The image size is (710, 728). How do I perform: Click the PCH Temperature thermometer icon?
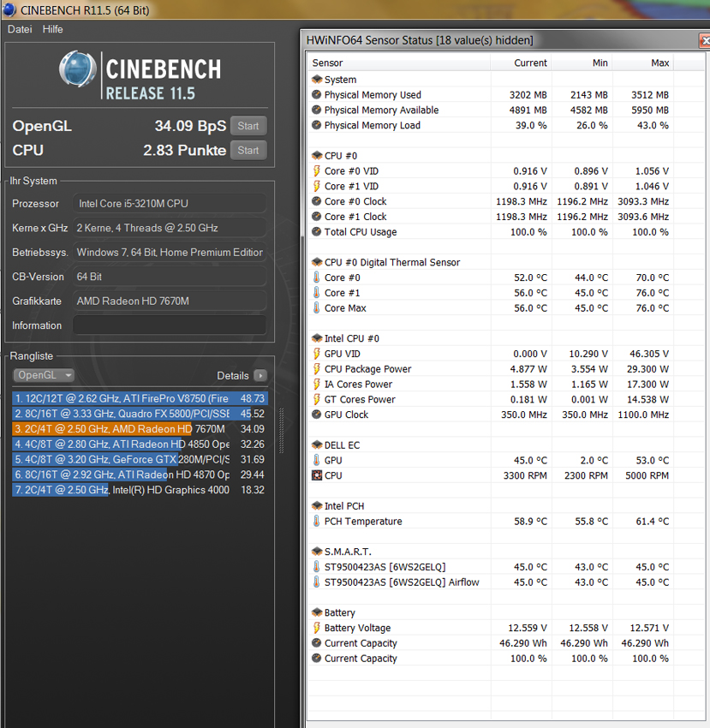coord(317,521)
